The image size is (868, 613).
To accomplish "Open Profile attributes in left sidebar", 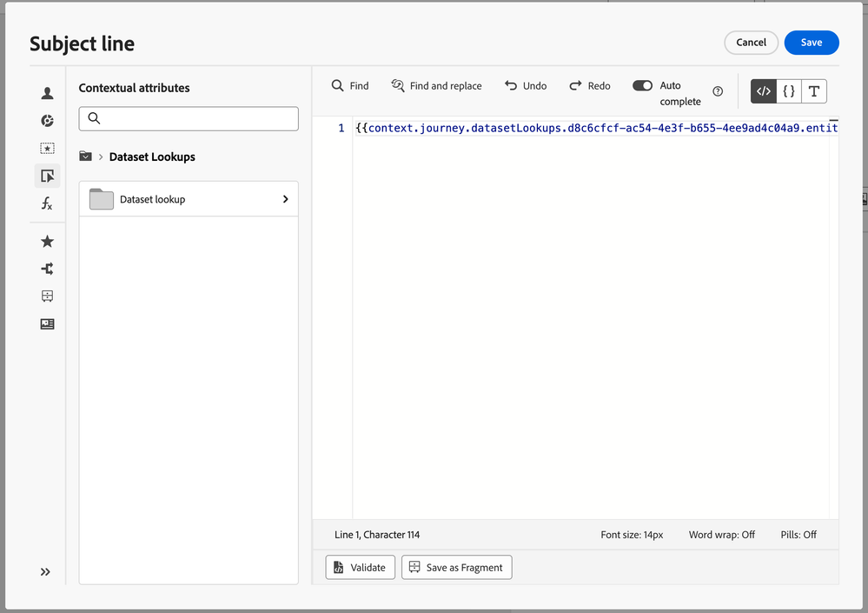I will (x=47, y=93).
